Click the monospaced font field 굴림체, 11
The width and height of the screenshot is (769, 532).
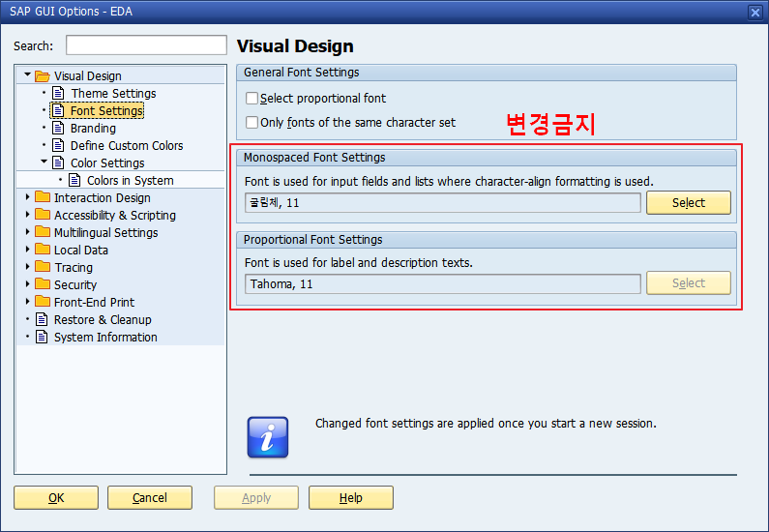tap(442, 202)
